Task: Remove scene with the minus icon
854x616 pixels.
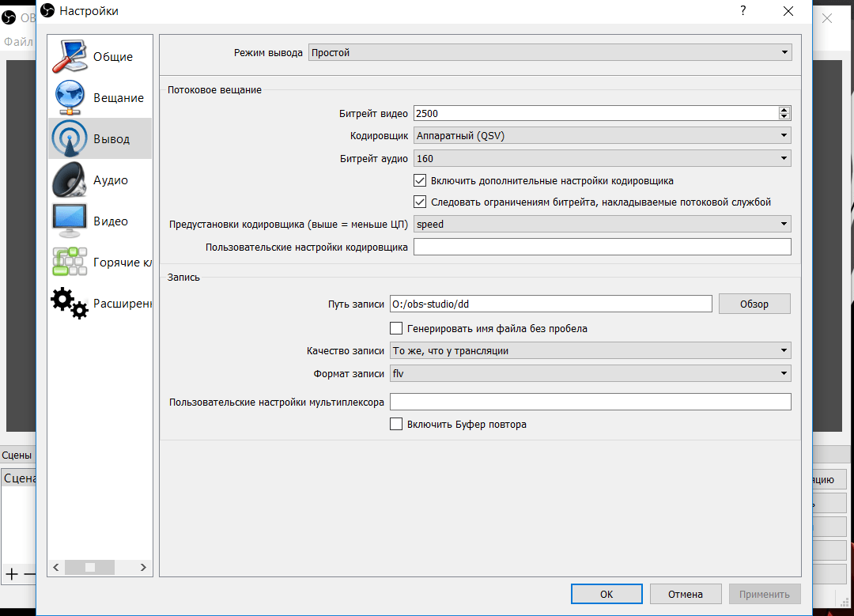Action: coord(30,573)
